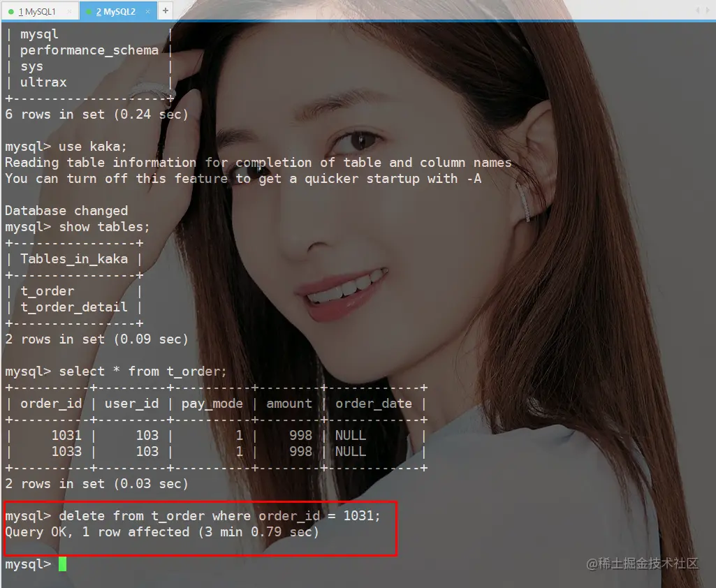
Task: Click the order_id value 1031 in the table
Action: [x=66, y=436]
